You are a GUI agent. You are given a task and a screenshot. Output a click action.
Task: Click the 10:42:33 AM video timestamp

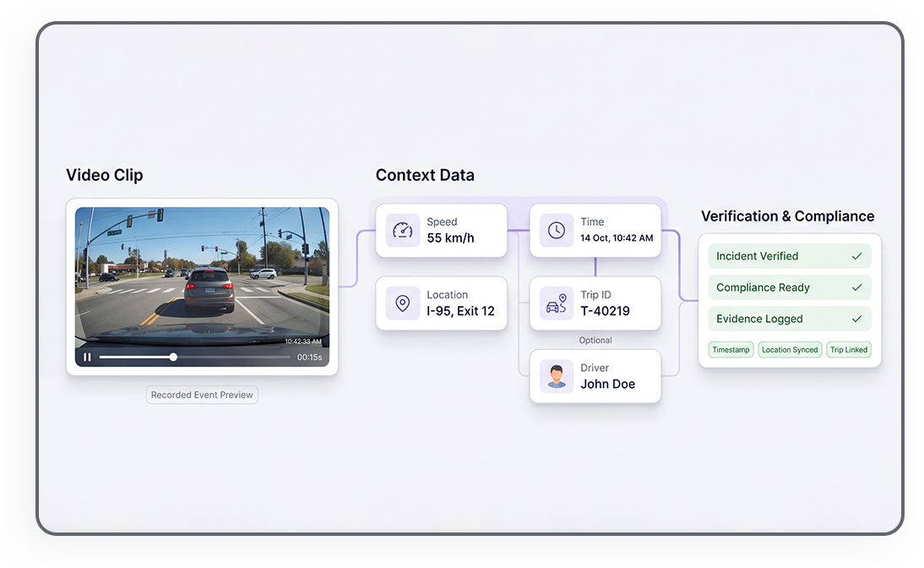coord(303,341)
